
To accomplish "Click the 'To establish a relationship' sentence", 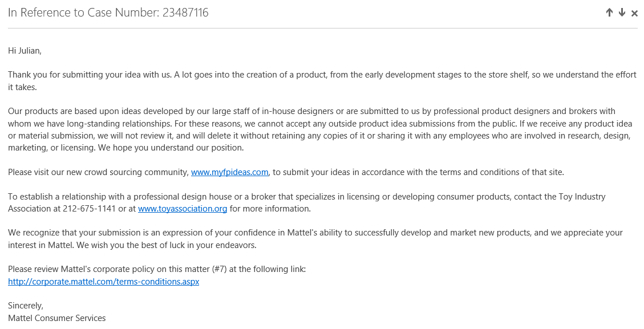I will 306,202.
